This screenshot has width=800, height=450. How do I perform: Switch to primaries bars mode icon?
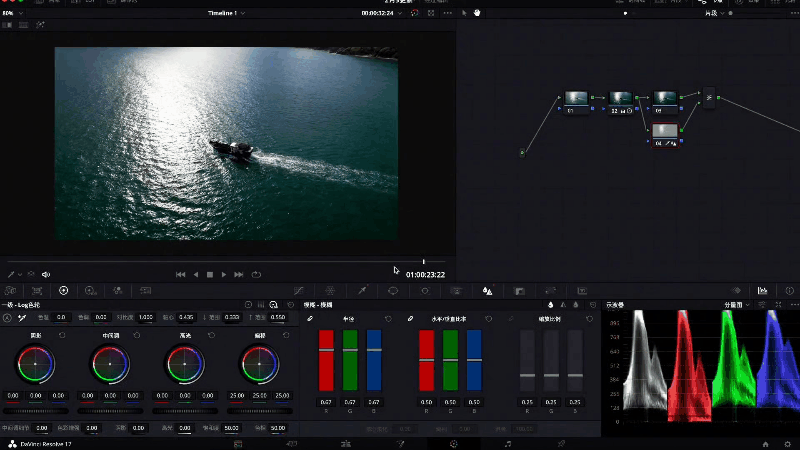point(261,305)
